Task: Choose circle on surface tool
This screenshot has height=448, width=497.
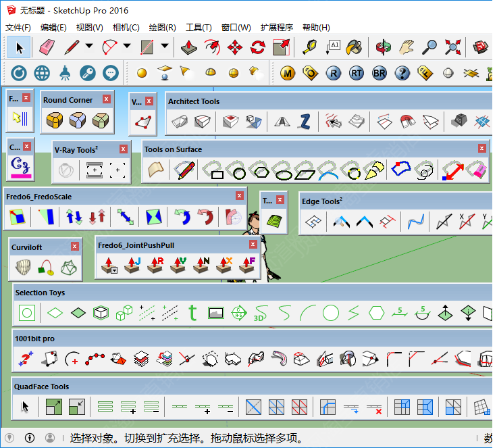Action: tap(237, 170)
